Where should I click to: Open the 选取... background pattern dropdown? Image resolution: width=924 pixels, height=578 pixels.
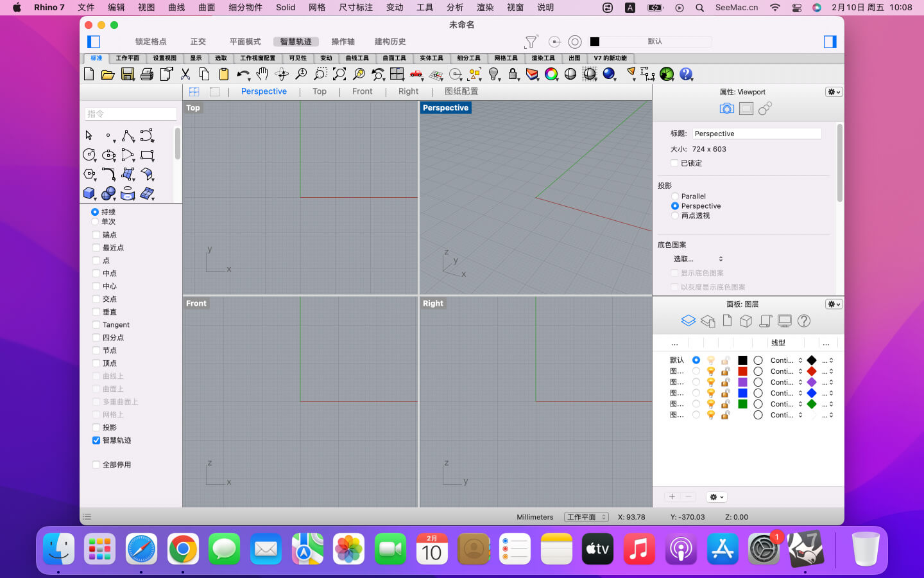(x=698, y=259)
